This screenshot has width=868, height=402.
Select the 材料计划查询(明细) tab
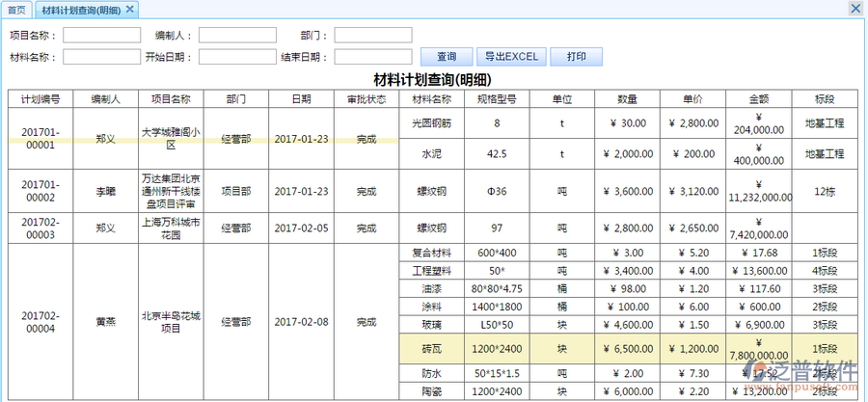pyautogui.click(x=81, y=10)
